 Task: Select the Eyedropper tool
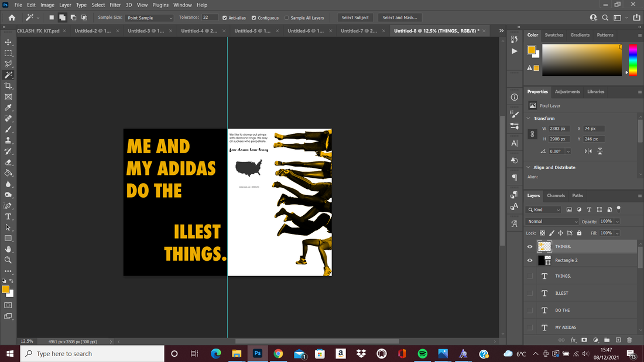(x=8, y=108)
